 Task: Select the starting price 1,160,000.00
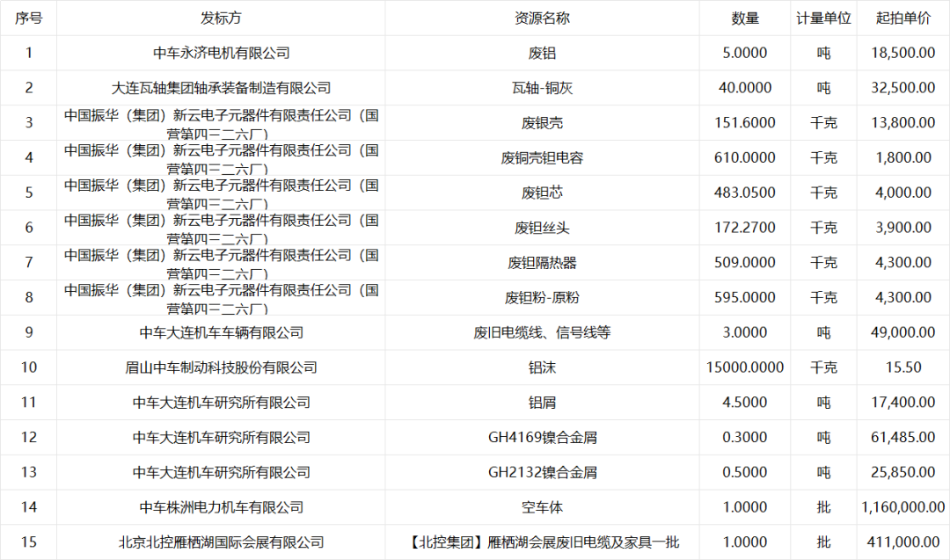[x=902, y=507]
